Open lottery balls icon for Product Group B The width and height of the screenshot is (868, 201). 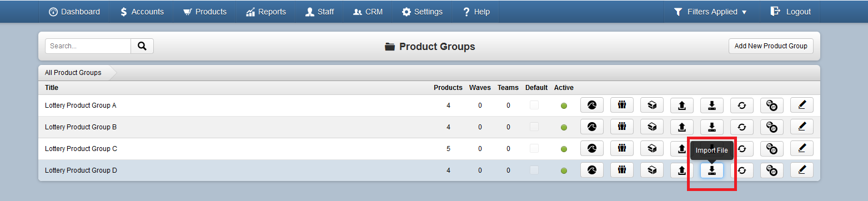coord(772,127)
